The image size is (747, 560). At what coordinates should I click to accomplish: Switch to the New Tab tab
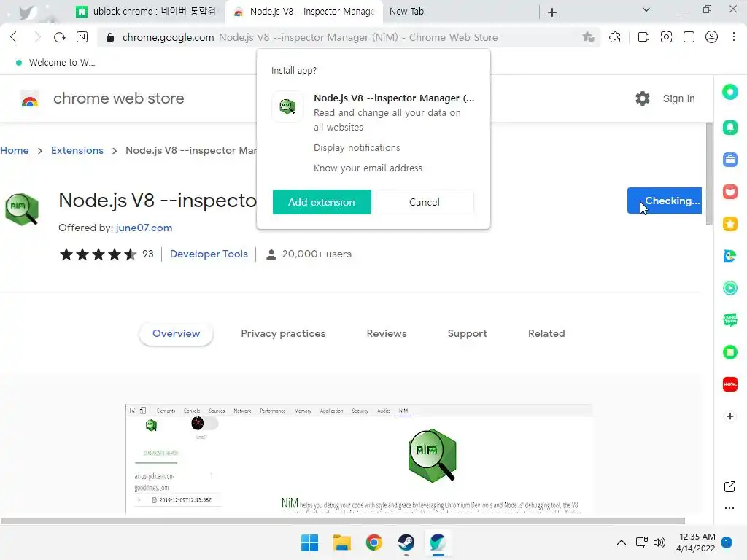[x=406, y=12]
